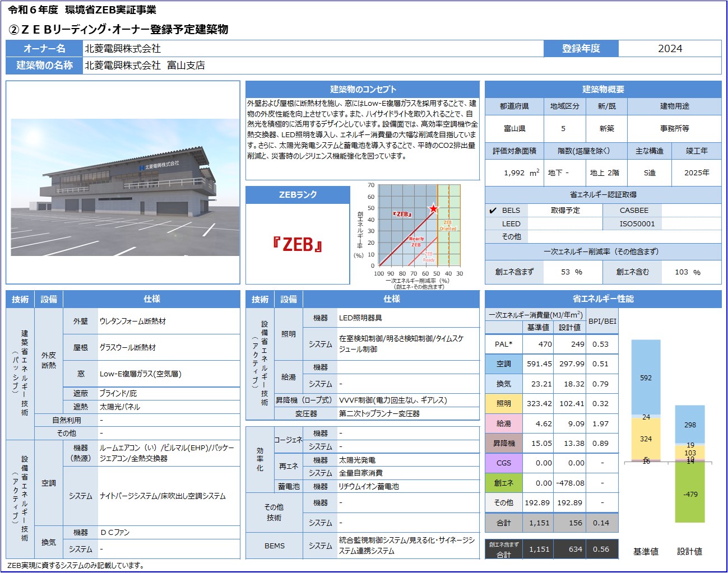Click the 太陽光パネル shading spec
This screenshot has width=728, height=573.
119,407
